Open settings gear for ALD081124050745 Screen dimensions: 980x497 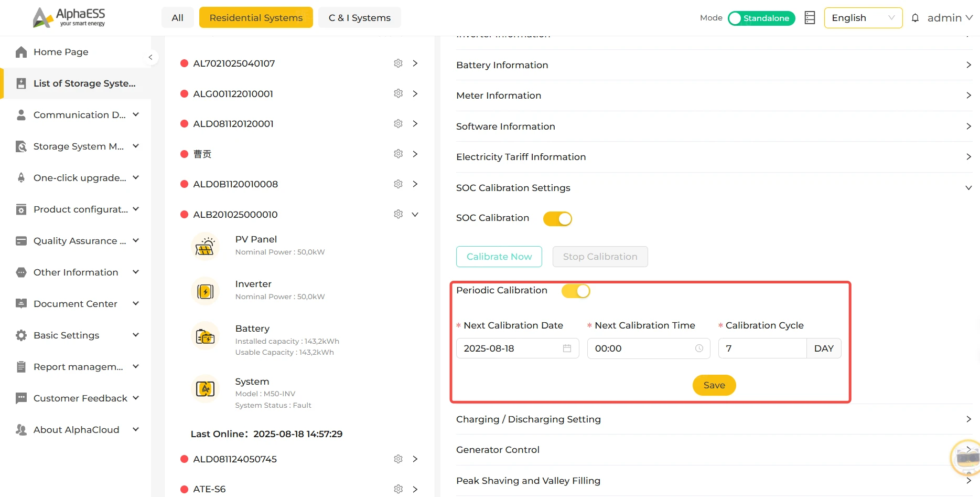(399, 459)
